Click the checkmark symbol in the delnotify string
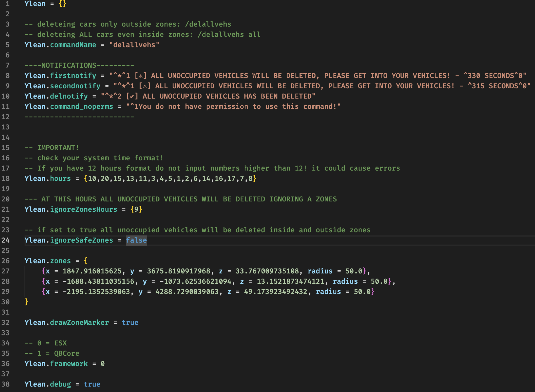This screenshot has width=535, height=392. [132, 97]
